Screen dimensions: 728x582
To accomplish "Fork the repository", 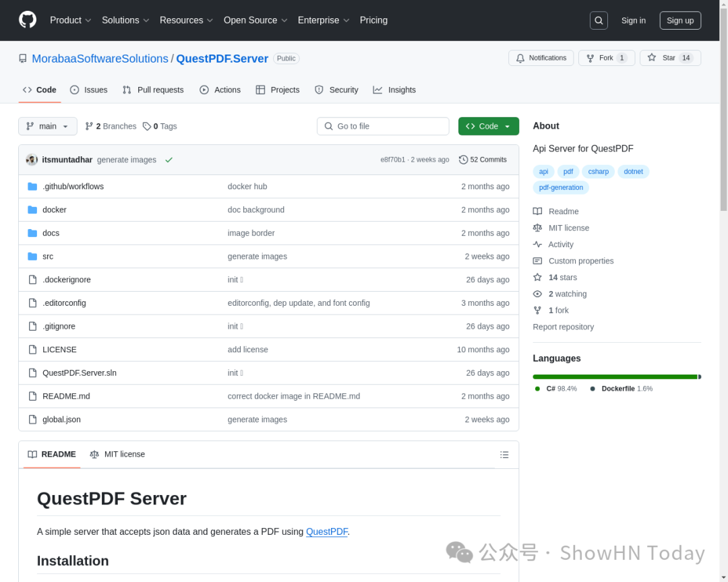I will click(605, 58).
